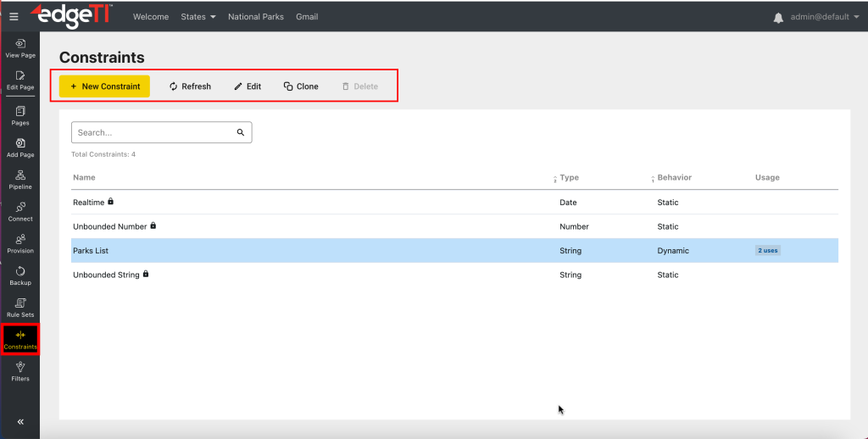
Task: Open Pipeline in sidebar
Action: [20, 181]
